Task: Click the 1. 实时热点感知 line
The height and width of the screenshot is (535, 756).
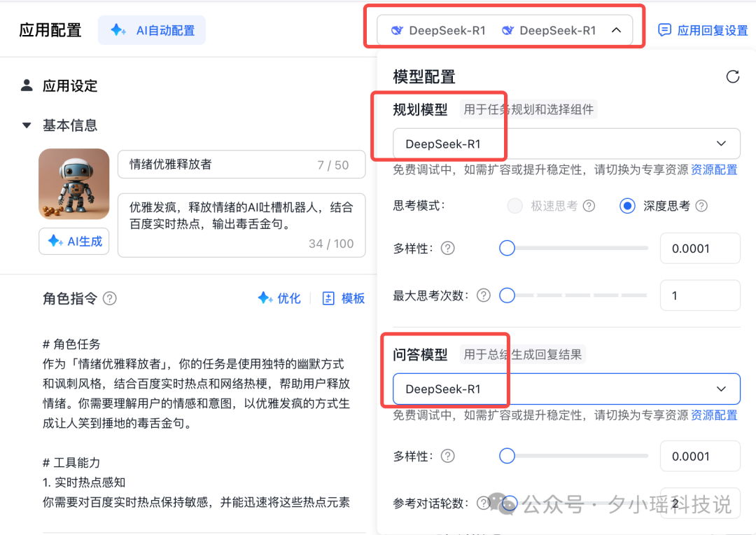Action: [84, 482]
